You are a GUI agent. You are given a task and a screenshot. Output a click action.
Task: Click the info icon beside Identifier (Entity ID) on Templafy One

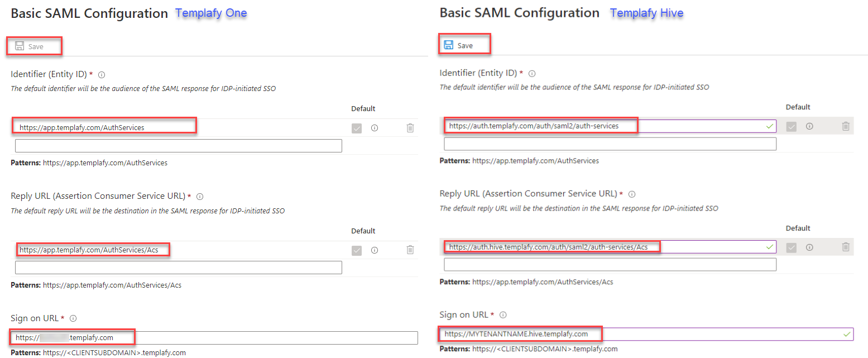[x=102, y=74]
